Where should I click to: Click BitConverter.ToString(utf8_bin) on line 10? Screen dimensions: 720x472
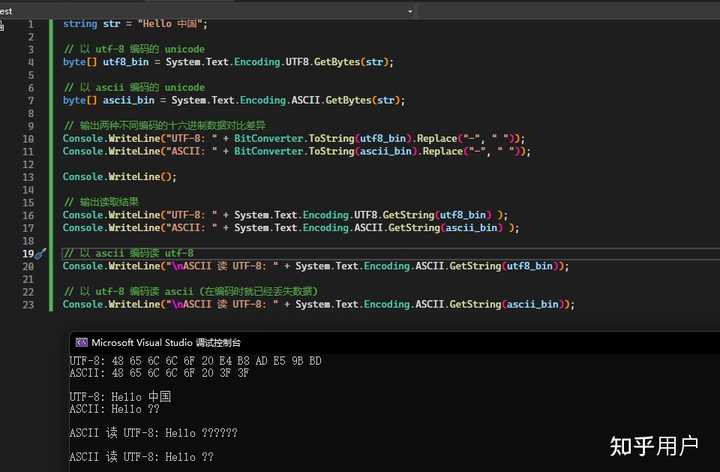[x=323, y=138]
